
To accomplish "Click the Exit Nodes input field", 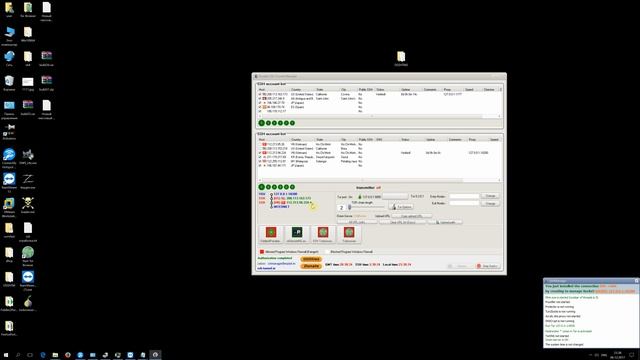I will coord(464,203).
